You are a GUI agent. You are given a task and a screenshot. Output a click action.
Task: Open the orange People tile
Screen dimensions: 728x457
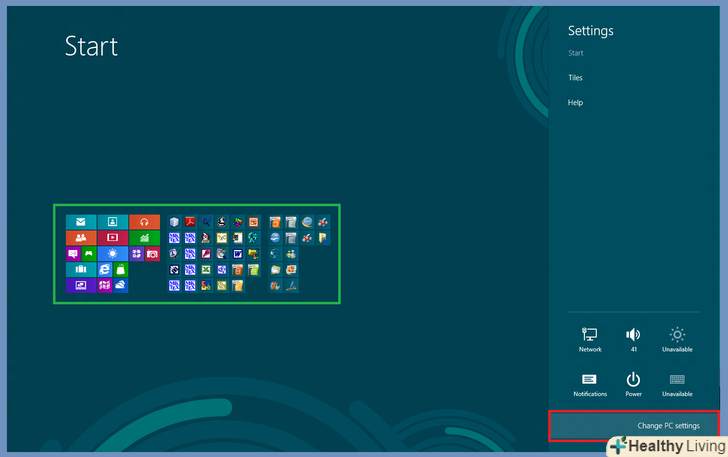point(81,238)
